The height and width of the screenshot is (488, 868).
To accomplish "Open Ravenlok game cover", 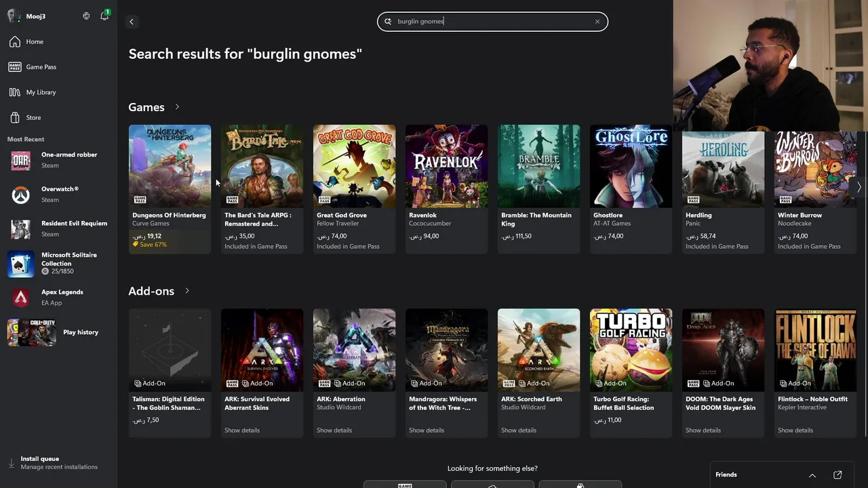I will pos(447,166).
